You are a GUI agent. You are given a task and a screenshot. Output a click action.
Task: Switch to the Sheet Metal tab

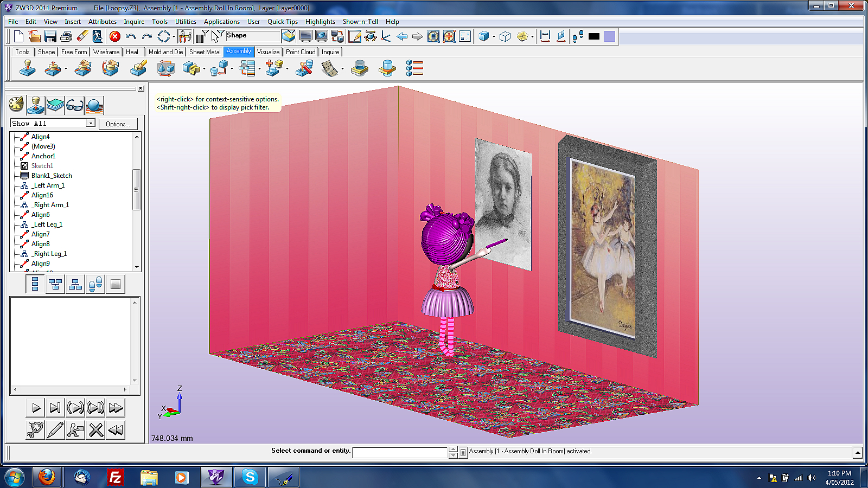tap(205, 52)
